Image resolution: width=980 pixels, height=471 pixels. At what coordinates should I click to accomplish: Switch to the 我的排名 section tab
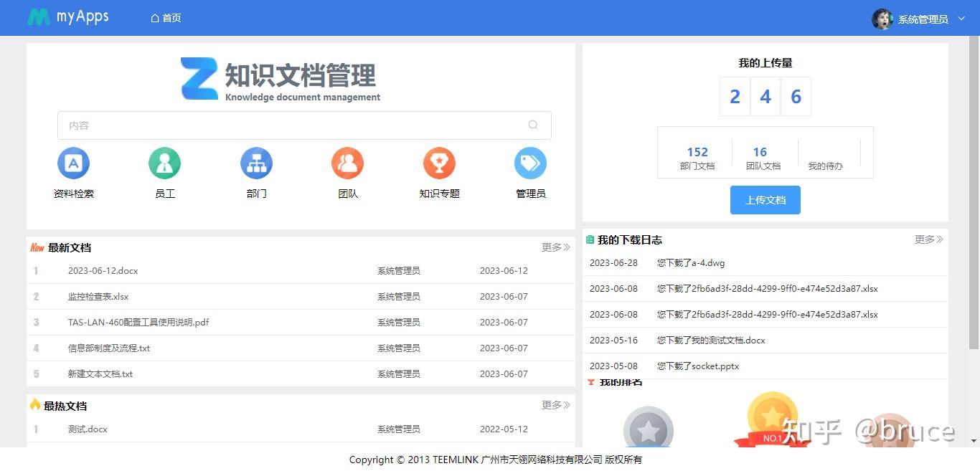(621, 381)
